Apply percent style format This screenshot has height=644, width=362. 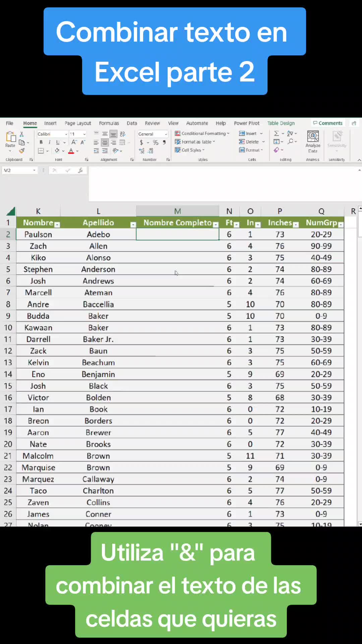click(156, 143)
